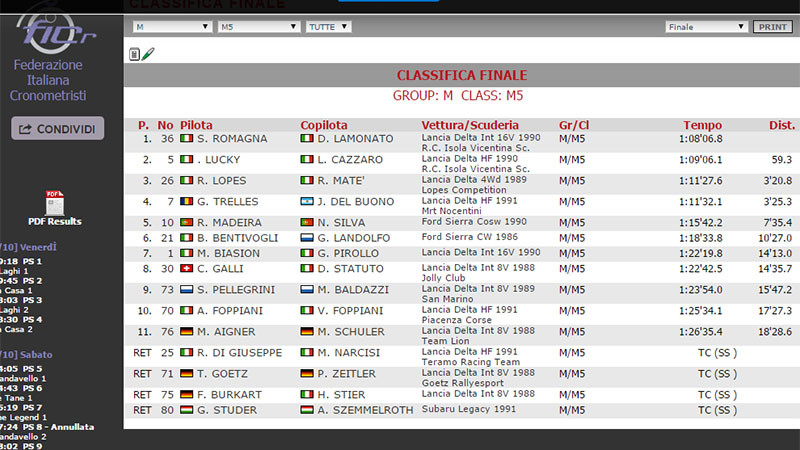Screen dimensions: 800x450
Task: Click the time 1:08'06.8
Action: (701, 138)
